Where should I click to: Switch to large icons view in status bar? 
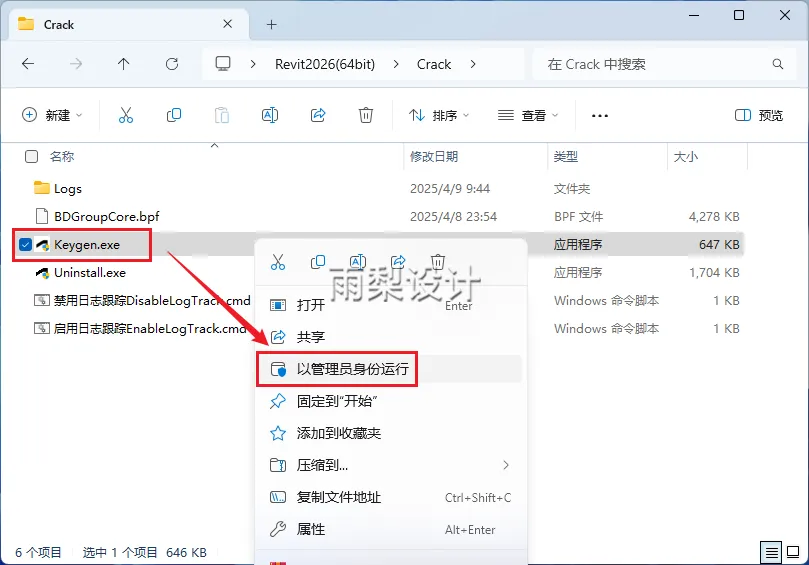[x=793, y=553]
